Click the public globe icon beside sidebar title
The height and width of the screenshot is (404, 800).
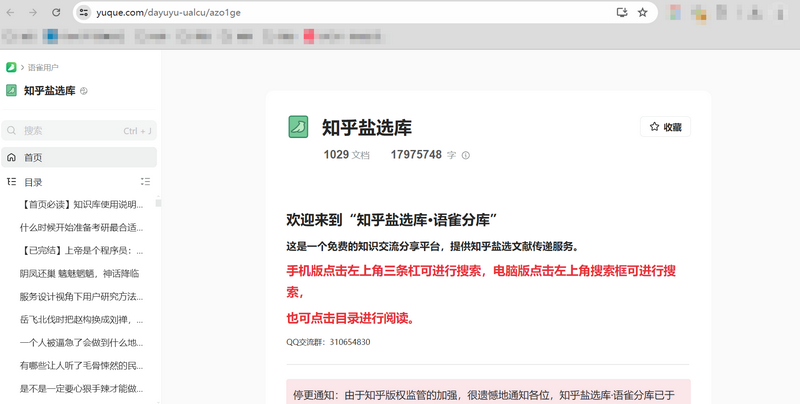pyautogui.click(x=84, y=91)
